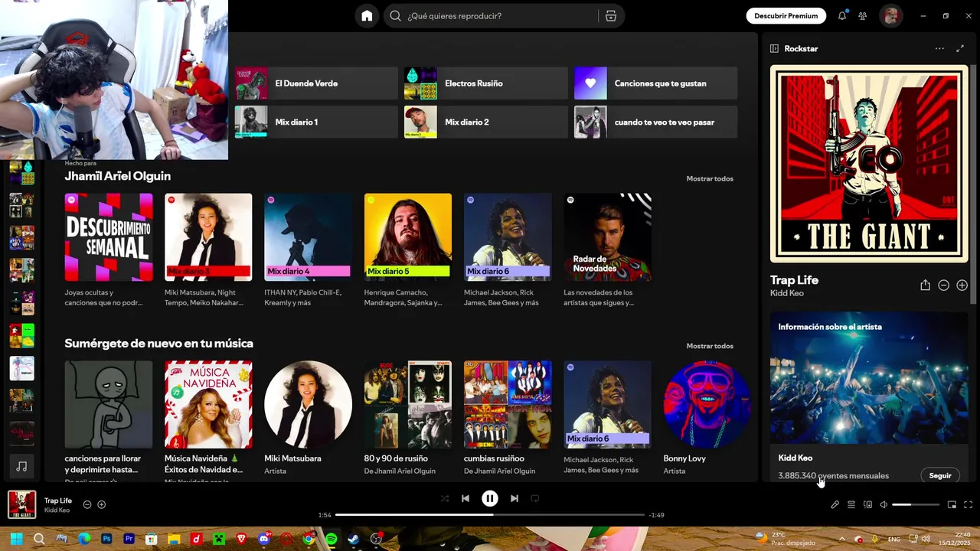Show all for Jhamil Ariel Olguin section

coord(710,178)
